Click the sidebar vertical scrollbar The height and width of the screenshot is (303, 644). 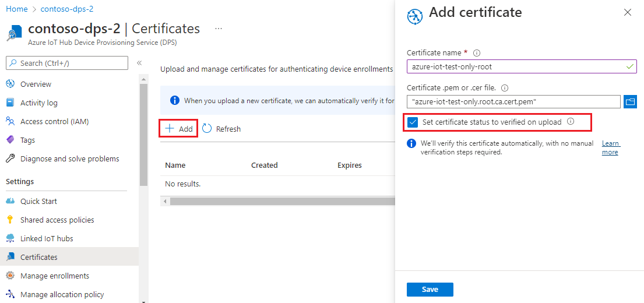143,136
